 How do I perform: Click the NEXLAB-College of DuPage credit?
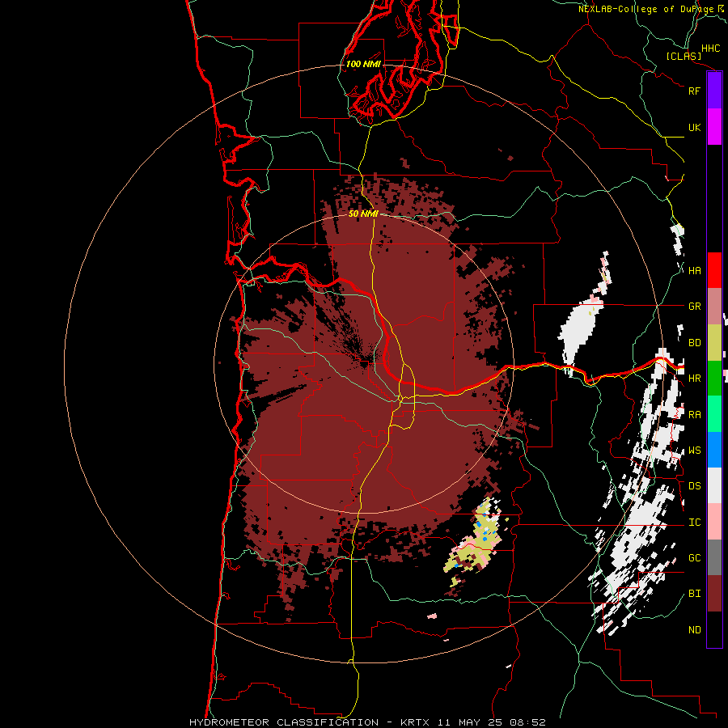(x=652, y=9)
